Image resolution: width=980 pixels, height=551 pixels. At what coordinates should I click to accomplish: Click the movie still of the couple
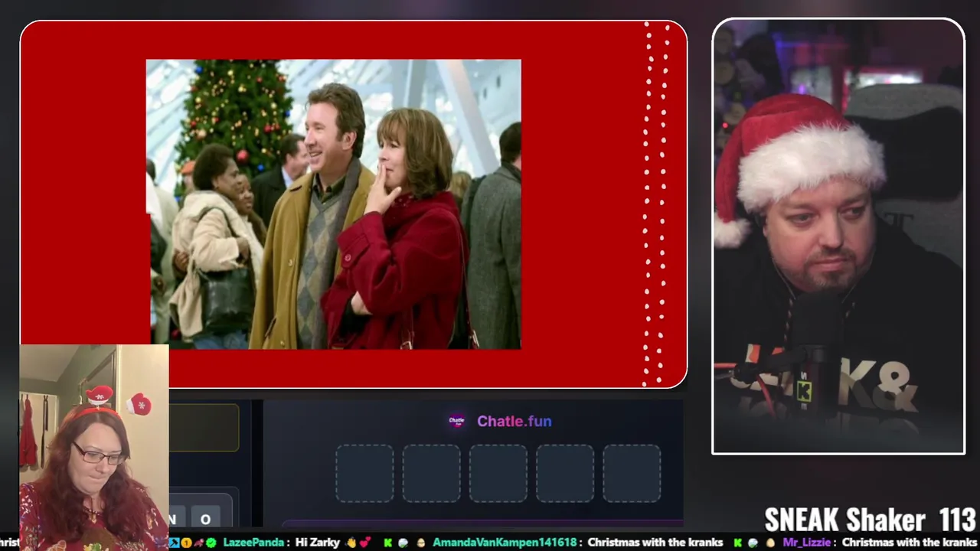click(334, 204)
